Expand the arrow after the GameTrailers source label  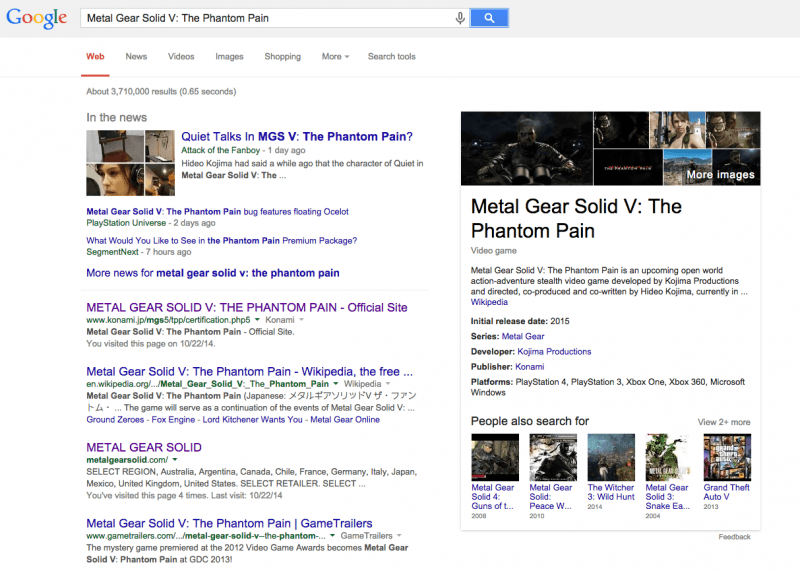[x=399, y=536]
